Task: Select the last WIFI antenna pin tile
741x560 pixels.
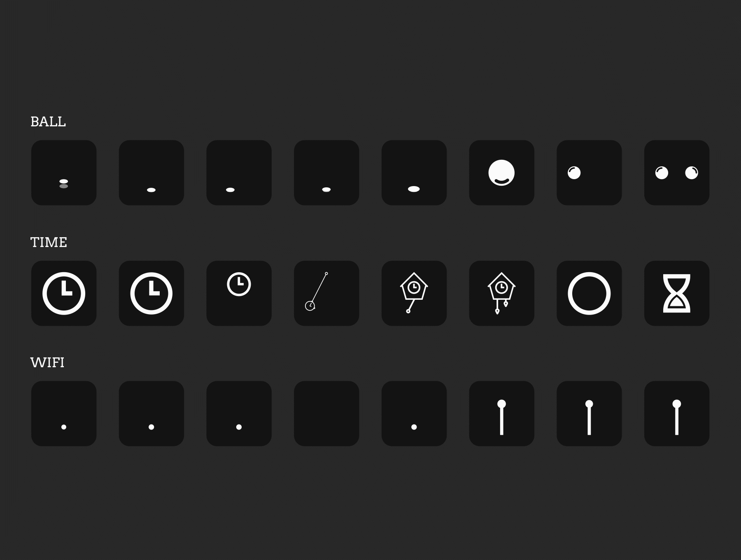Action: 677,413
